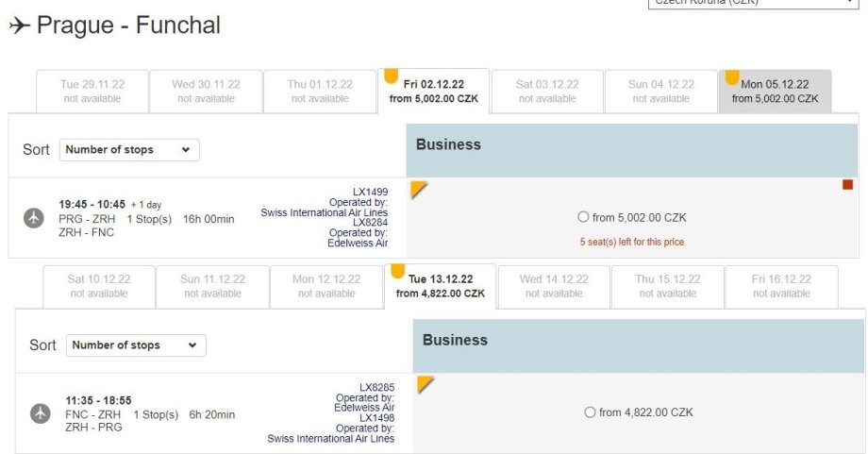
Task: Click the plane icon for the 11:35 - 18:55 flight
Action: [40, 413]
